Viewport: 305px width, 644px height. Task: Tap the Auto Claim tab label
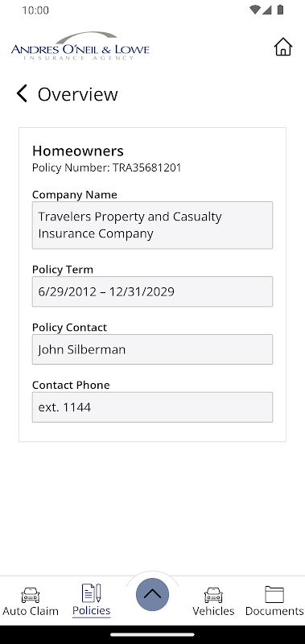pos(31,611)
